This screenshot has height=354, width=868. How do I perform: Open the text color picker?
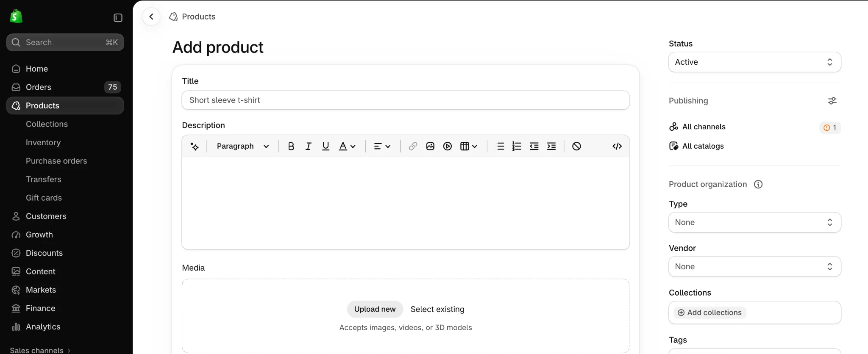(347, 146)
